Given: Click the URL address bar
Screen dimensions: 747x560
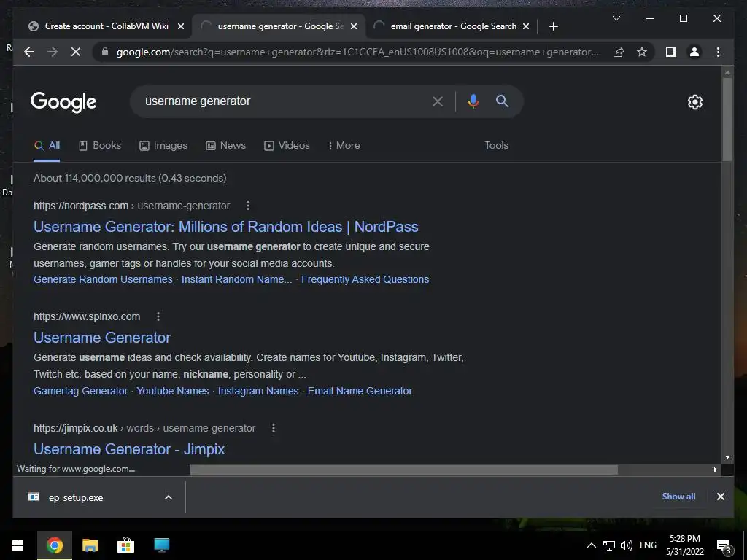Looking at the screenshot, I should click(357, 52).
